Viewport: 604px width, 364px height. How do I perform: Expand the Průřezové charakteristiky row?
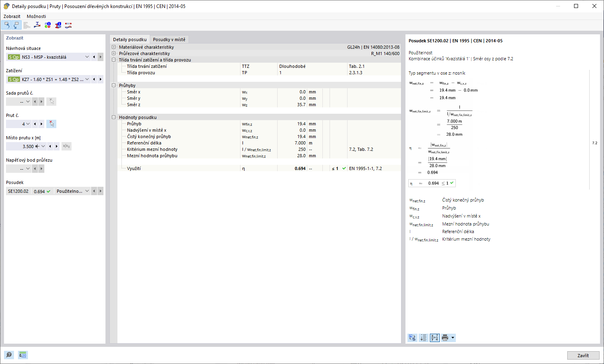[114, 53]
